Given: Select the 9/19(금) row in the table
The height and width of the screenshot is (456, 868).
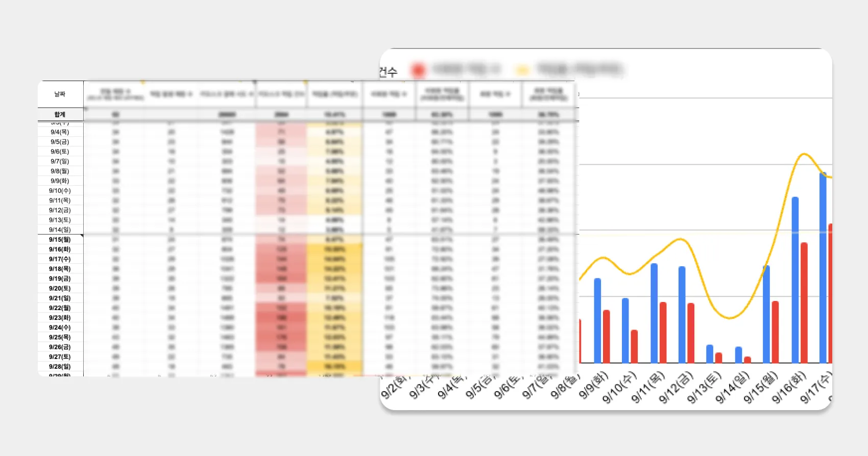Looking at the screenshot, I should point(60,279).
